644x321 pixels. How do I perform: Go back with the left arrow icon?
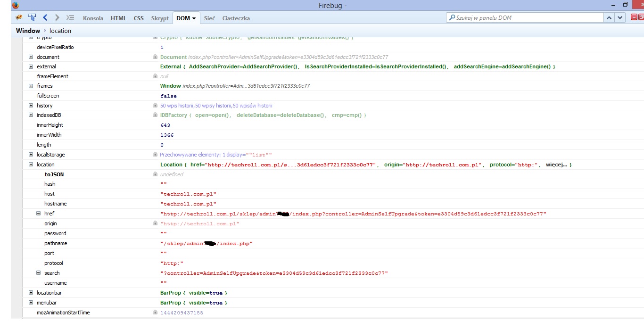[x=45, y=17]
